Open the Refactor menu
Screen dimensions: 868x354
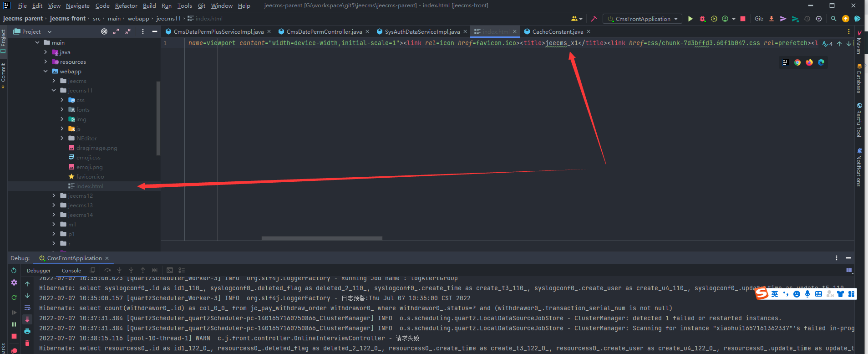126,5
